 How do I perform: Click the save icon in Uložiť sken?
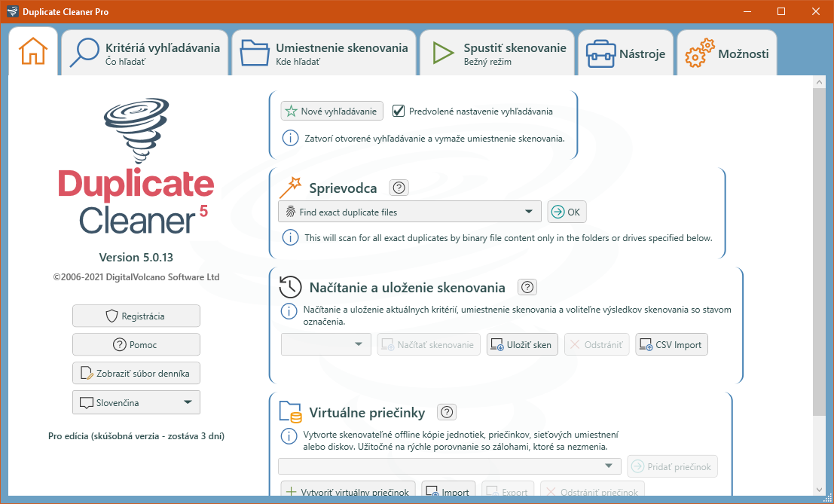(496, 344)
